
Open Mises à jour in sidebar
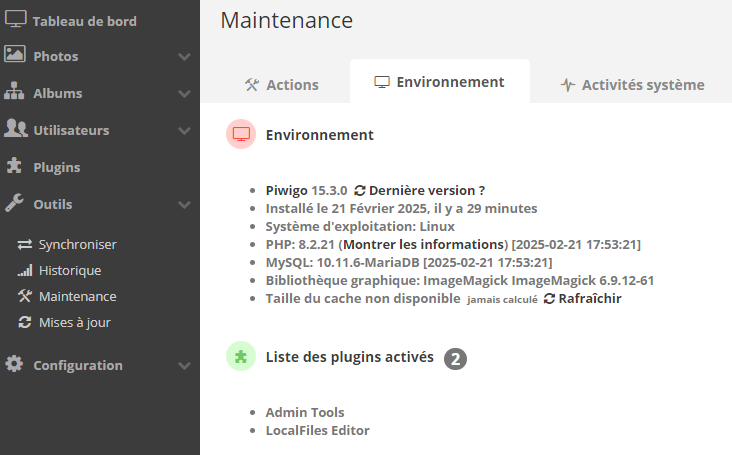click(x=74, y=322)
